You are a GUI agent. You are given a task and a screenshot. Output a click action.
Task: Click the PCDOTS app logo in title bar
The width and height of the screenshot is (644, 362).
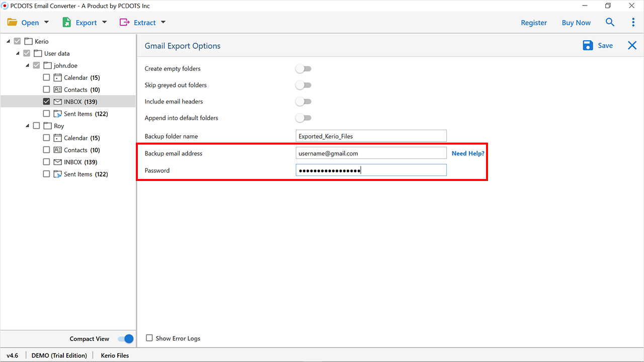(x=6, y=6)
